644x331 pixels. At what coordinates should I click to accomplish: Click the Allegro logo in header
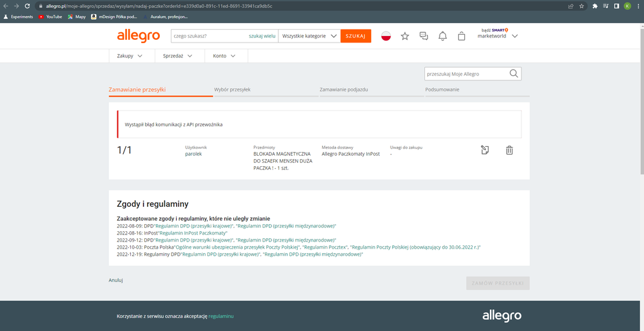pos(139,36)
